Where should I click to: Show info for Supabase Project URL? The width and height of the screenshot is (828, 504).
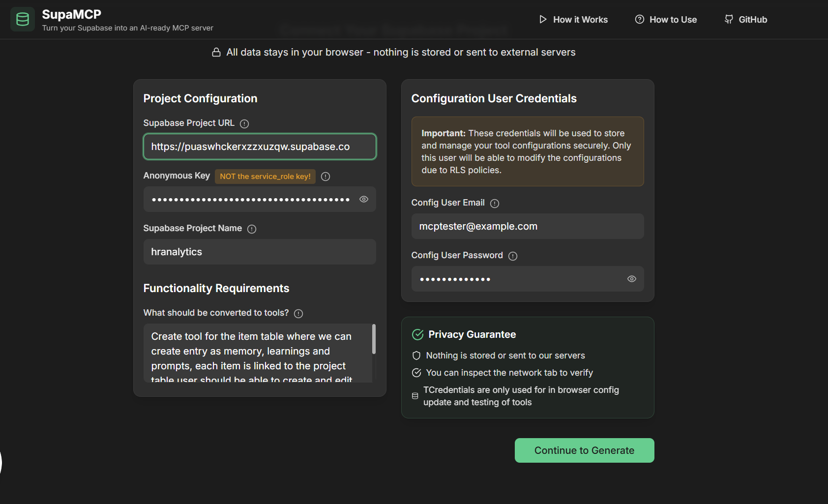coord(244,123)
